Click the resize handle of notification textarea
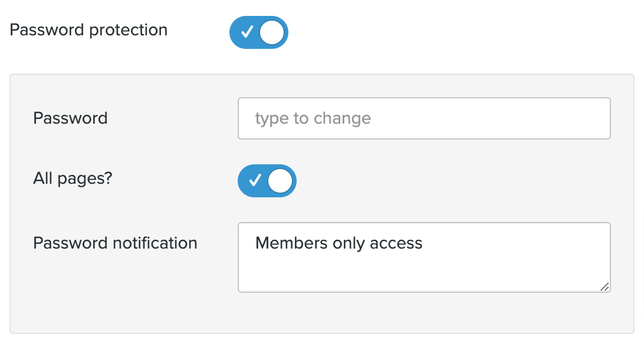This screenshot has width=644, height=344. (604, 287)
